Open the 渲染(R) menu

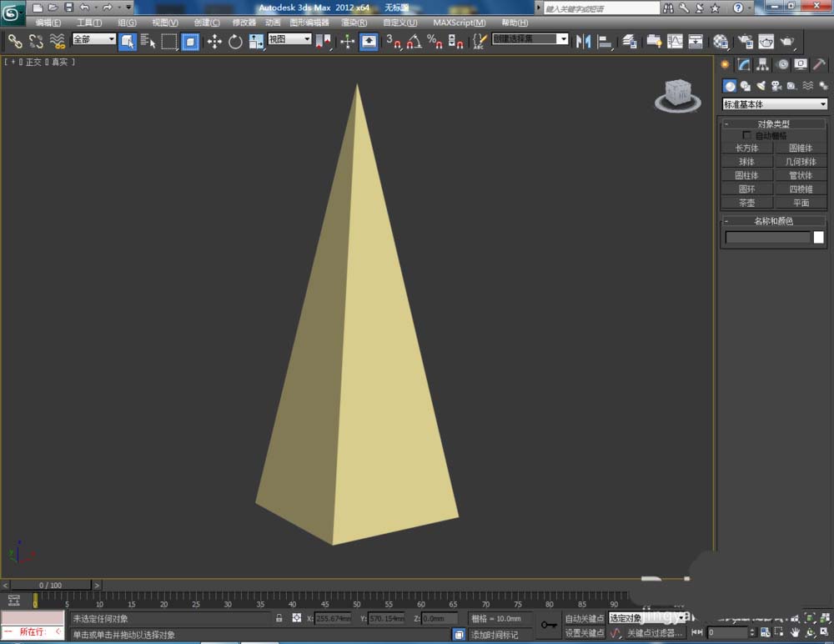(x=354, y=23)
